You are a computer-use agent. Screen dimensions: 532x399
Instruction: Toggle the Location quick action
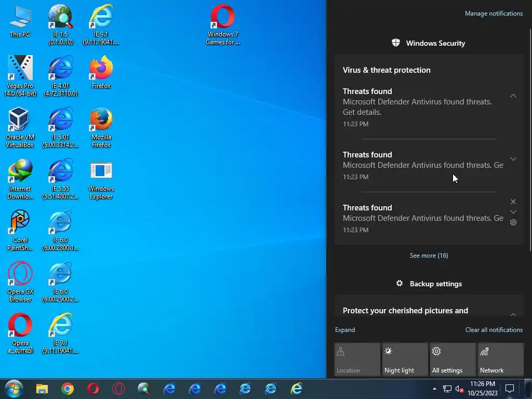pos(357,360)
